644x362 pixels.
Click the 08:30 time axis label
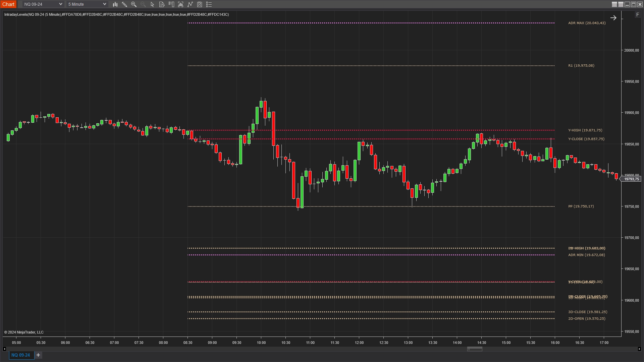click(x=188, y=343)
